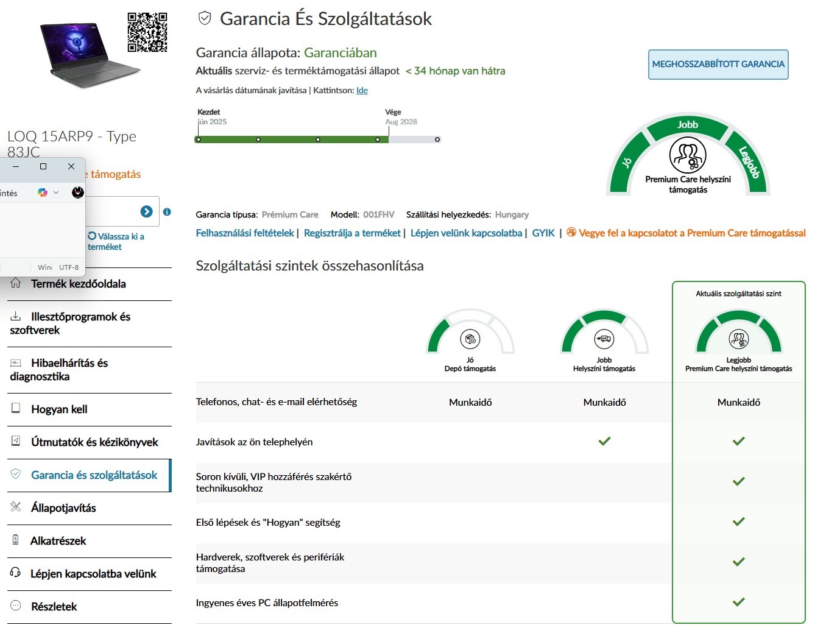Click the blue search arrow button
Image resolution: width=840 pixels, height=636 pixels.
pyautogui.click(x=147, y=211)
